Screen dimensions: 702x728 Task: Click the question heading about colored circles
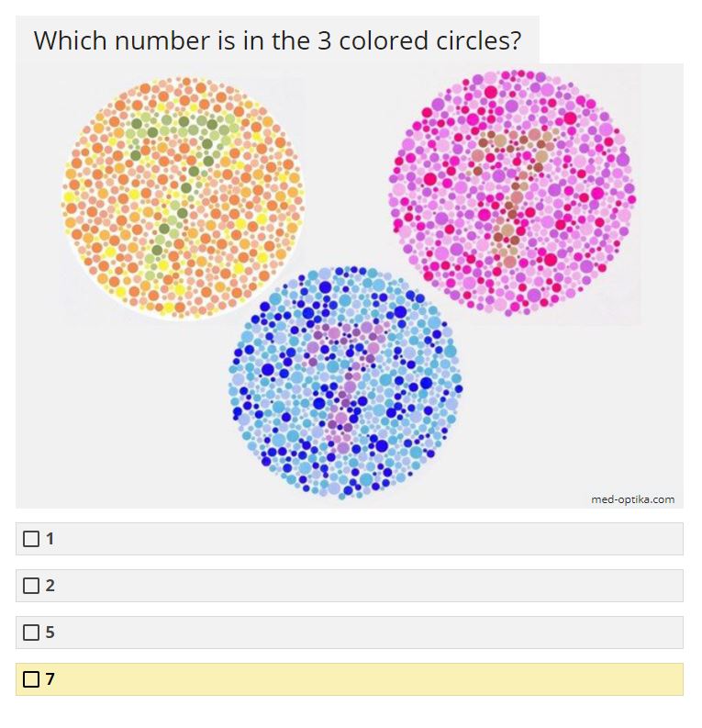pyautogui.click(x=277, y=40)
